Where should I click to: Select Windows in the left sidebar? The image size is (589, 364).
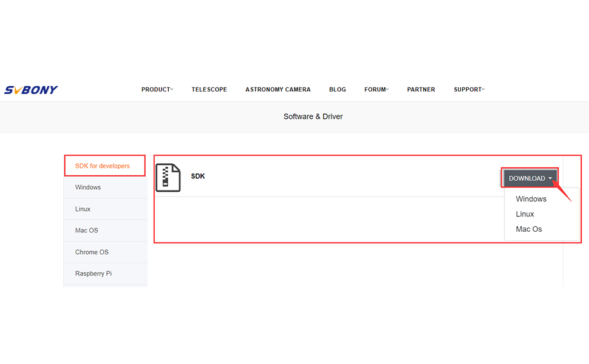coord(88,187)
